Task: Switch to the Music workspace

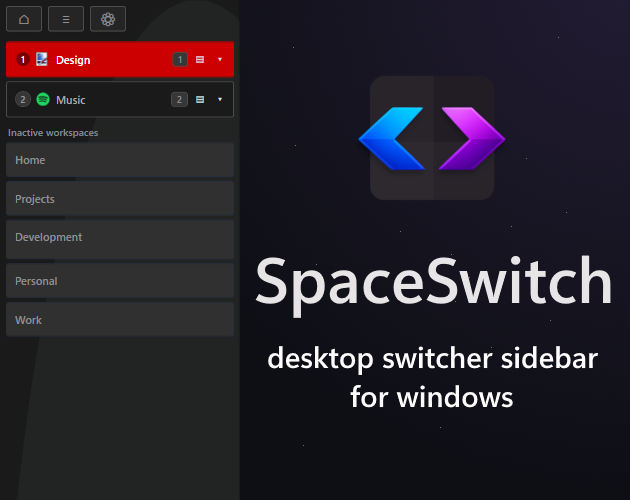Action: coord(120,99)
